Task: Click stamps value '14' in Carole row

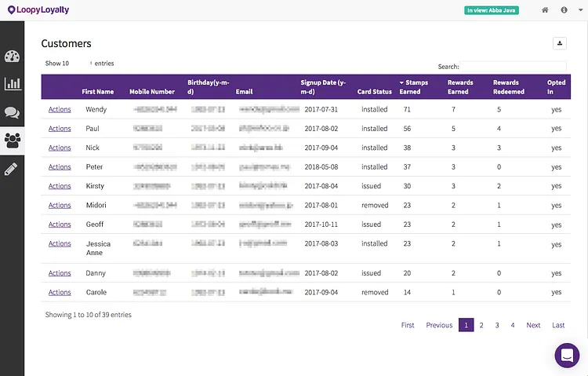Action: tap(407, 292)
